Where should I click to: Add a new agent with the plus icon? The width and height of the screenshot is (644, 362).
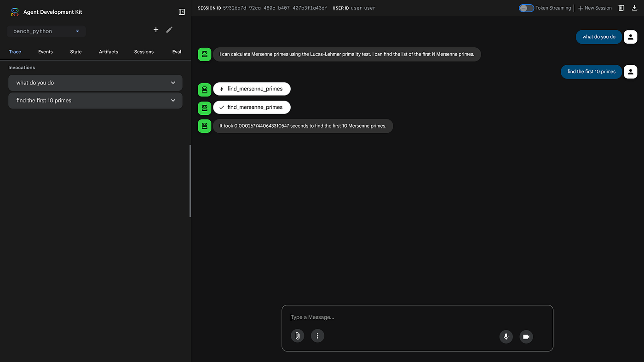pos(156,29)
